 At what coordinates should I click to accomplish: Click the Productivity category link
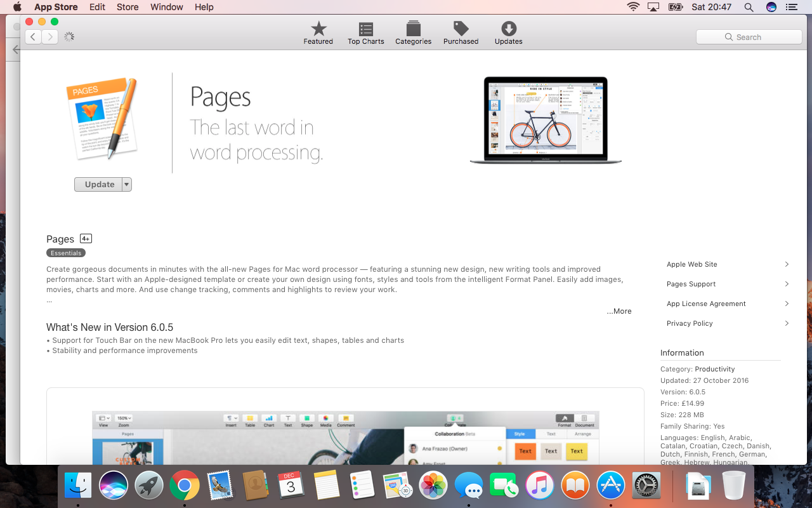(715, 369)
